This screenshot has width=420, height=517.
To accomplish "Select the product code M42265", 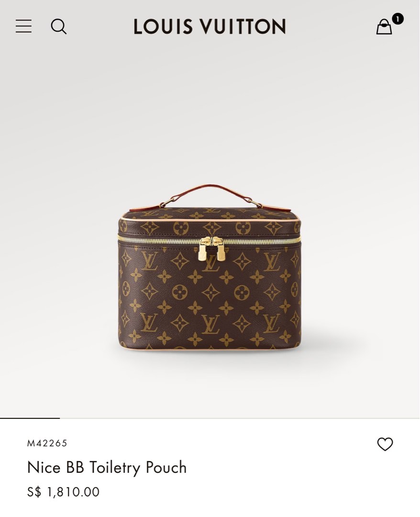I will click(x=47, y=443).
